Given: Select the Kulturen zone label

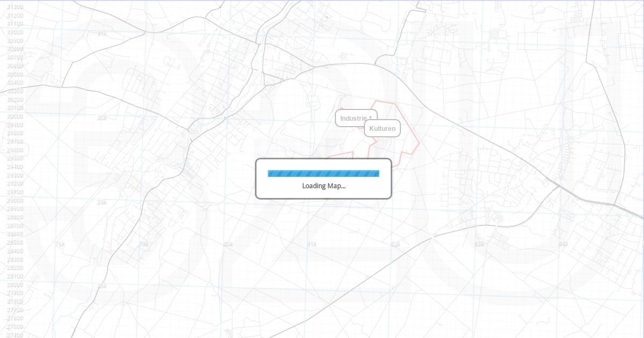Looking at the screenshot, I should (x=382, y=128).
